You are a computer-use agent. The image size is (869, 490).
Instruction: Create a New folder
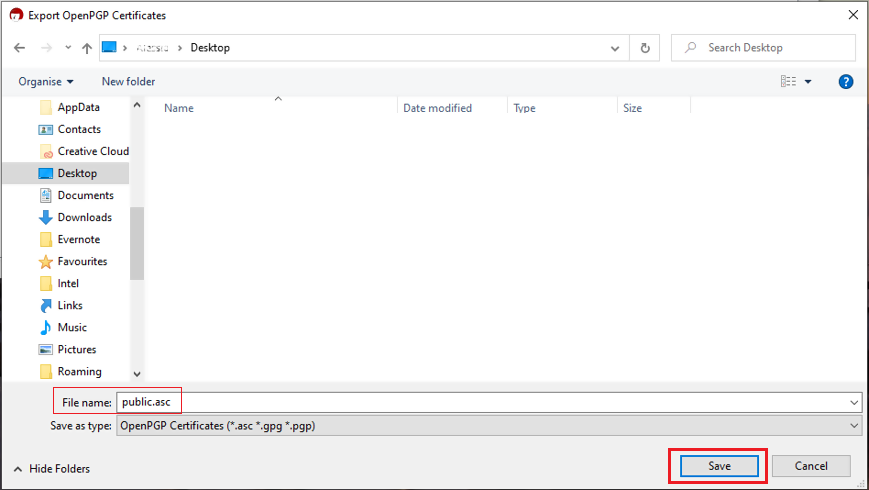pos(129,81)
